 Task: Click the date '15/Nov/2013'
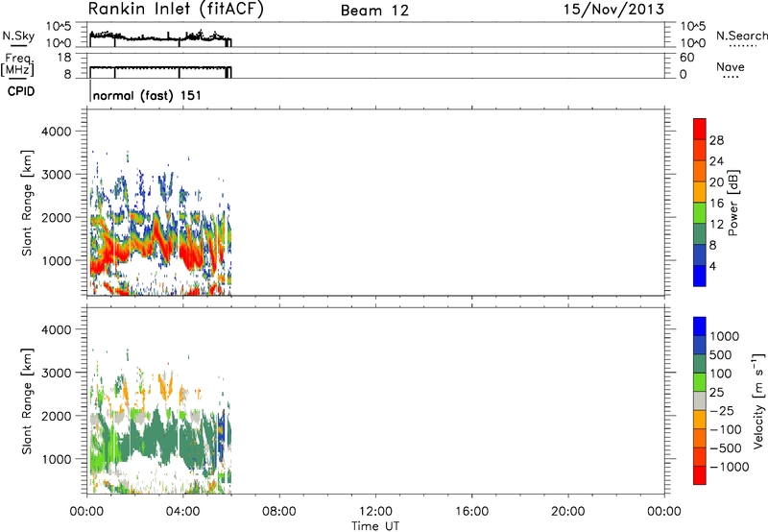click(613, 10)
